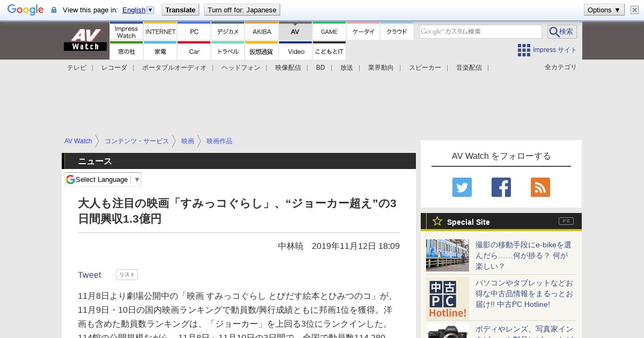Click the Twitter follow icon
644x338 pixels.
point(462,187)
